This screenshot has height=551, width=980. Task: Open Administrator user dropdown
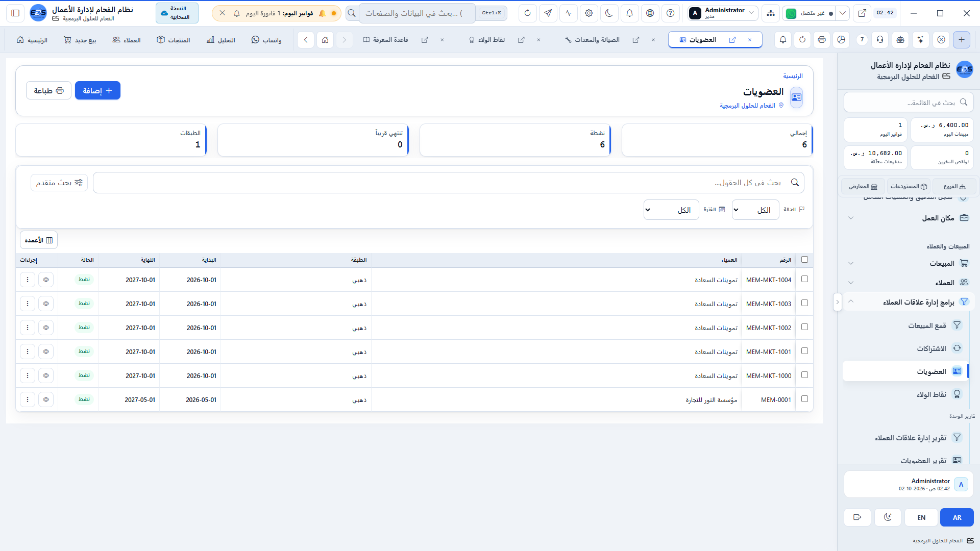click(x=722, y=13)
